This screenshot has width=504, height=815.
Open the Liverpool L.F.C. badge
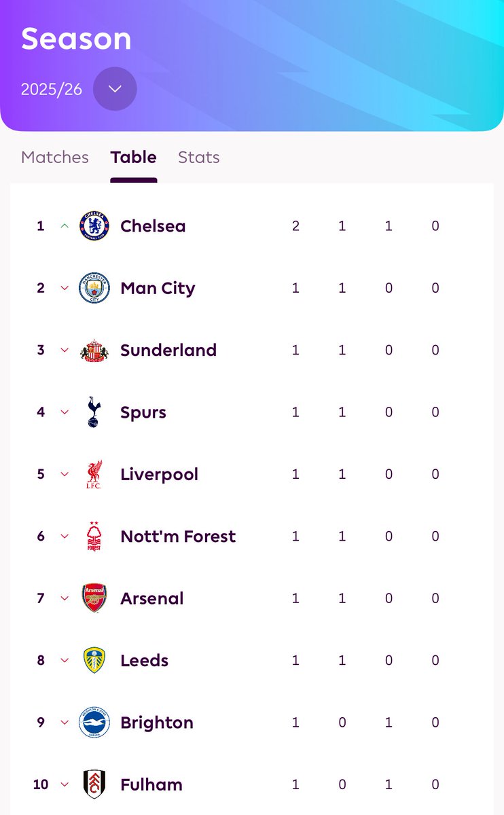pyautogui.click(x=94, y=474)
